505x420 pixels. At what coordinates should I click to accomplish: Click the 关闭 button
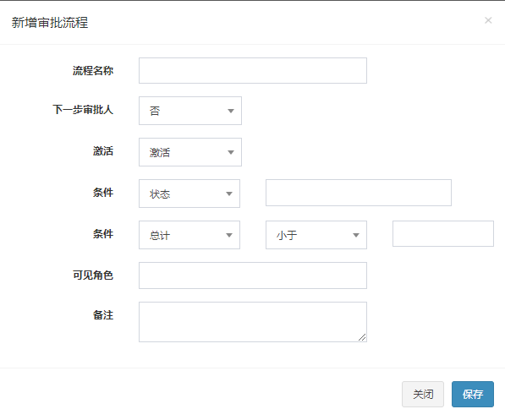click(x=423, y=395)
